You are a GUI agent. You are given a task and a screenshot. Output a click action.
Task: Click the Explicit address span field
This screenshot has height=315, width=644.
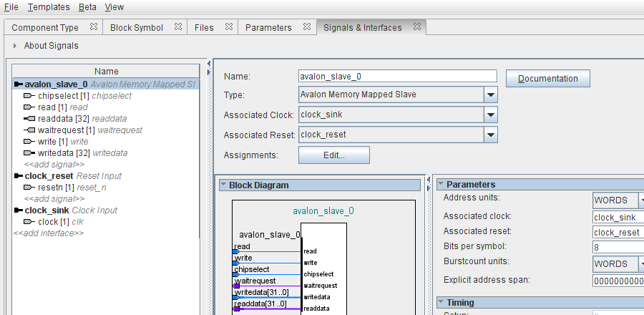pyautogui.click(x=618, y=281)
